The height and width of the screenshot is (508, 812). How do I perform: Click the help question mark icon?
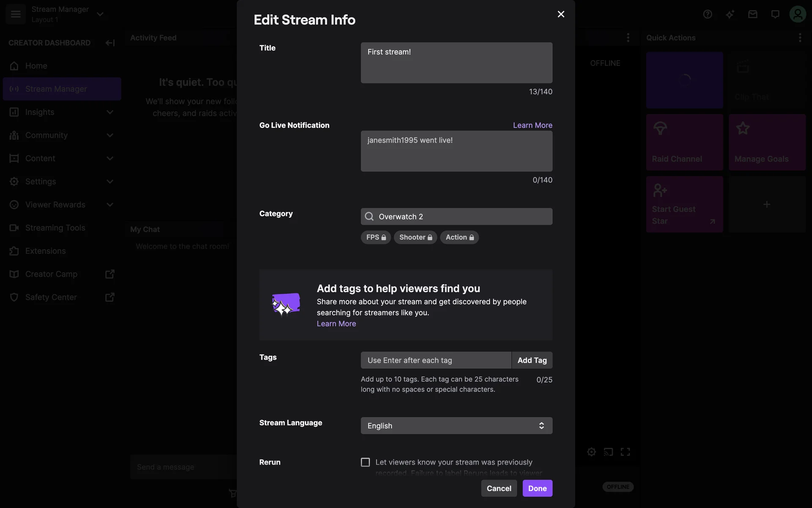click(708, 14)
